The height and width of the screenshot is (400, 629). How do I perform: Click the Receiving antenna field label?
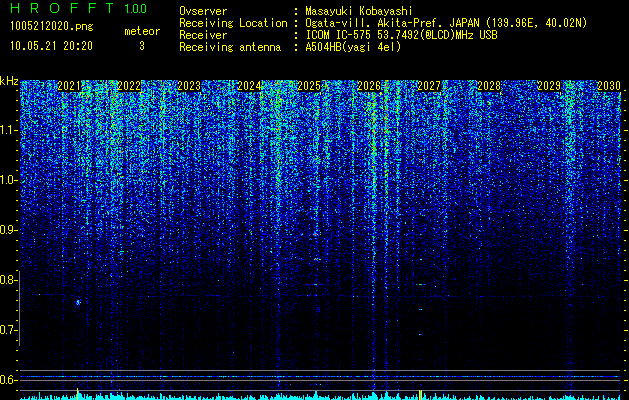click(x=230, y=47)
